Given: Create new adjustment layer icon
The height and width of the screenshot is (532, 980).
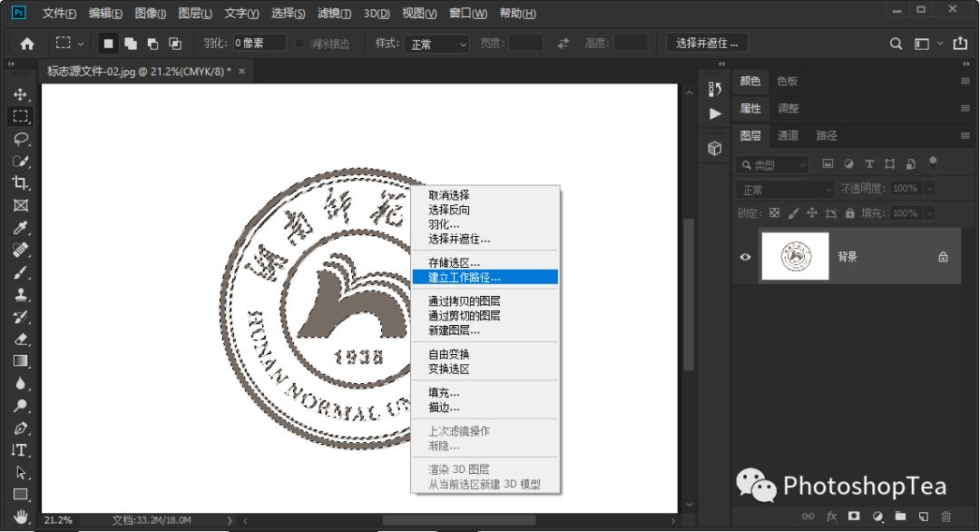Looking at the screenshot, I should click(877, 517).
